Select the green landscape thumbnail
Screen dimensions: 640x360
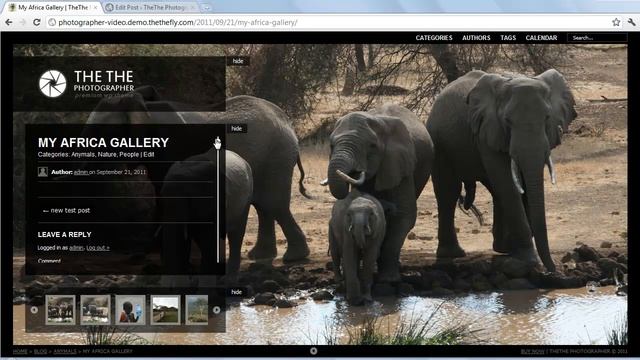(165, 310)
